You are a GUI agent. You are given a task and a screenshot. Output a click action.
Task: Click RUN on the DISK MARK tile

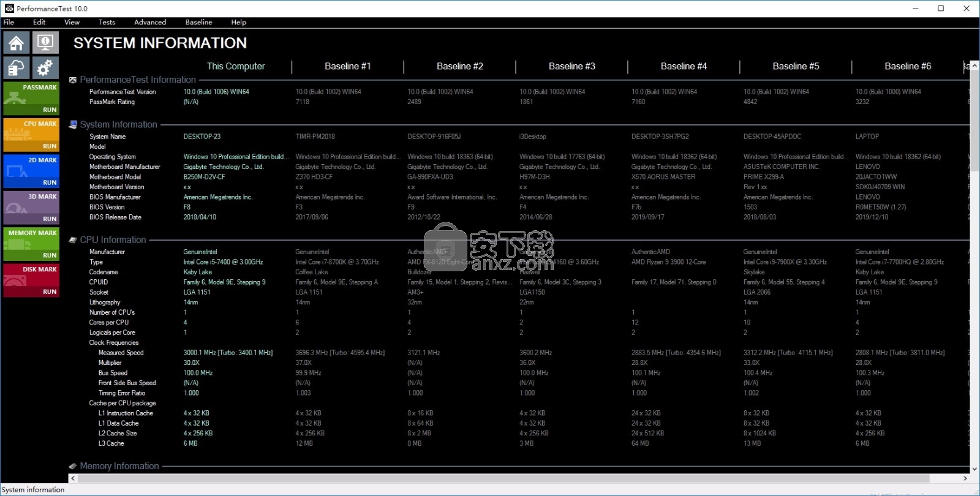(50, 291)
